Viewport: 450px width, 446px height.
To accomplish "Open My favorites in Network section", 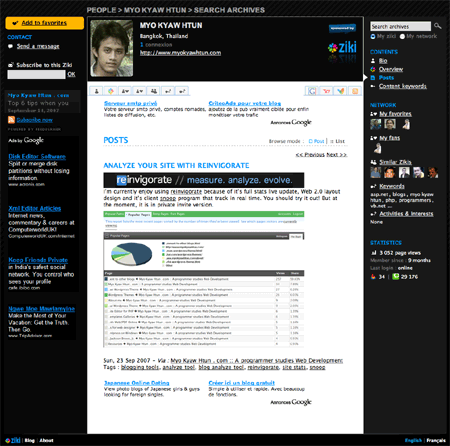I will [395, 114].
